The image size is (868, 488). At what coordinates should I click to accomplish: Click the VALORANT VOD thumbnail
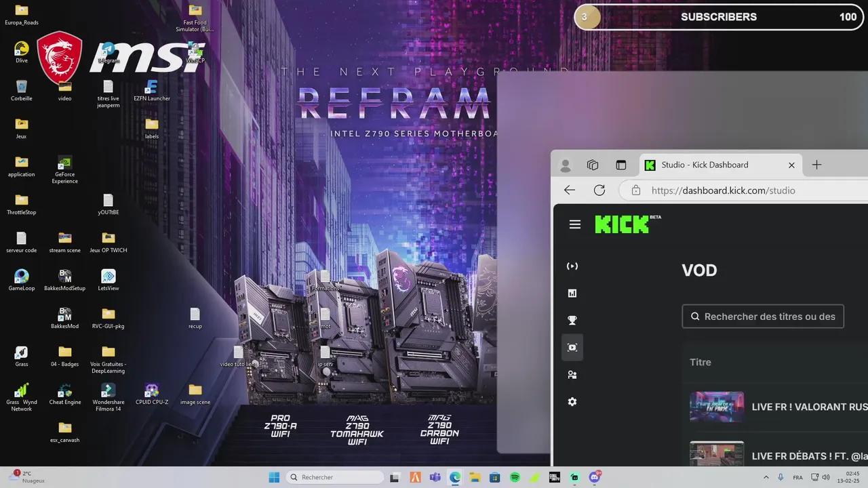click(x=717, y=407)
